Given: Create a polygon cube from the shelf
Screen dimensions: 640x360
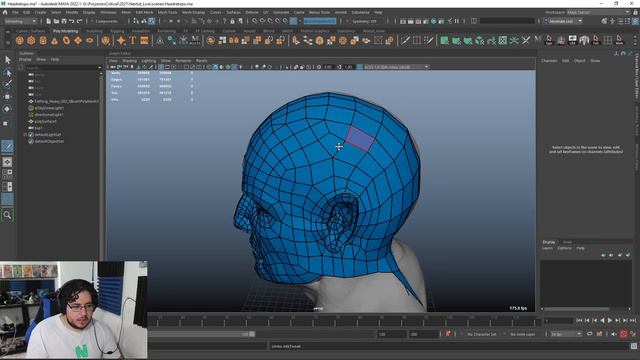Looking at the screenshot, I should 31,40.
